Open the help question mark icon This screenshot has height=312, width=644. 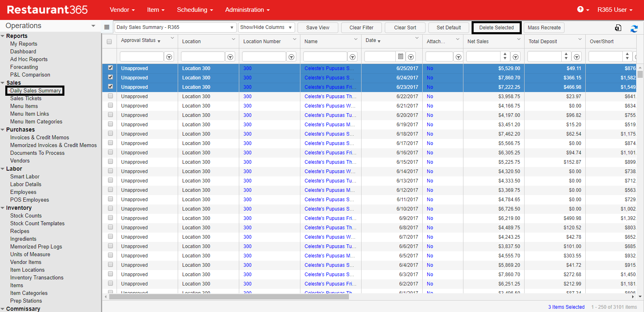pyautogui.click(x=580, y=9)
